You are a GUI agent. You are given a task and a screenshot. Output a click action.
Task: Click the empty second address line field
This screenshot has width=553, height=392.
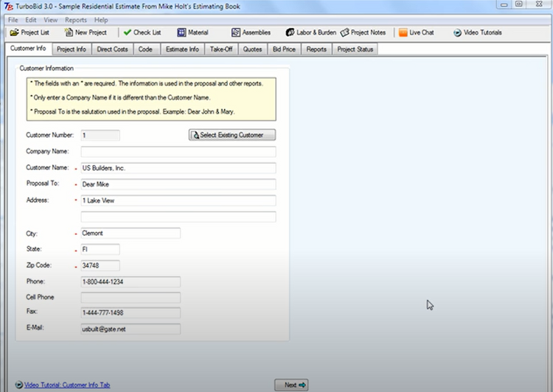coord(178,217)
